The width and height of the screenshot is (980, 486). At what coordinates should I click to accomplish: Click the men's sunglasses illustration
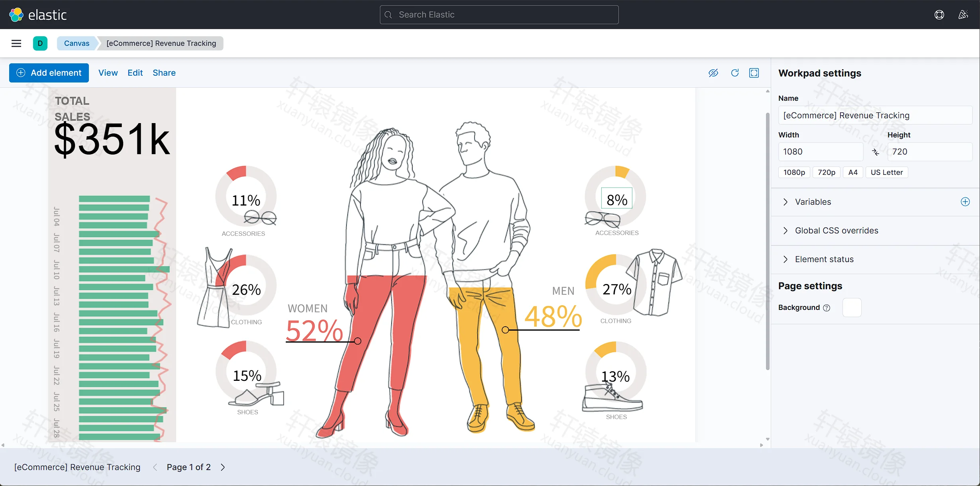tap(603, 219)
